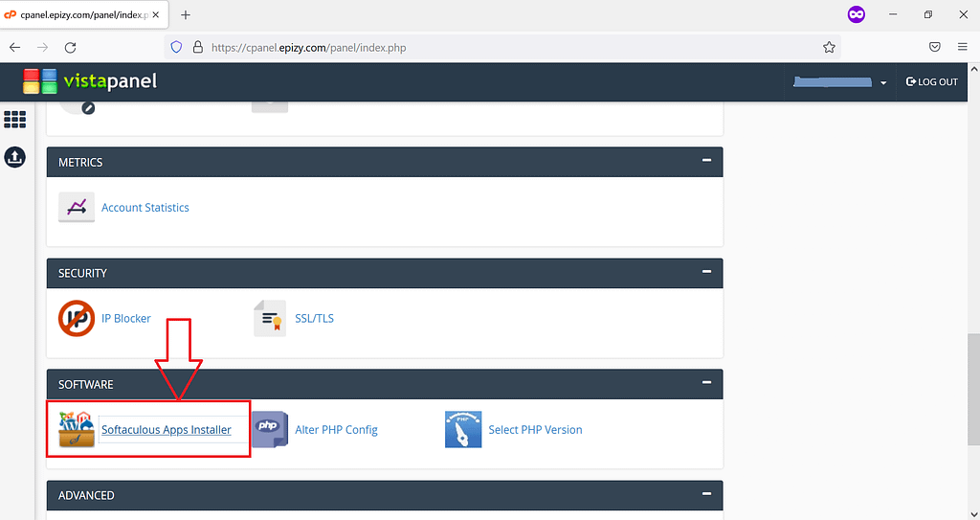Open the Select PHP Version link
The height and width of the screenshot is (520, 980).
point(535,430)
